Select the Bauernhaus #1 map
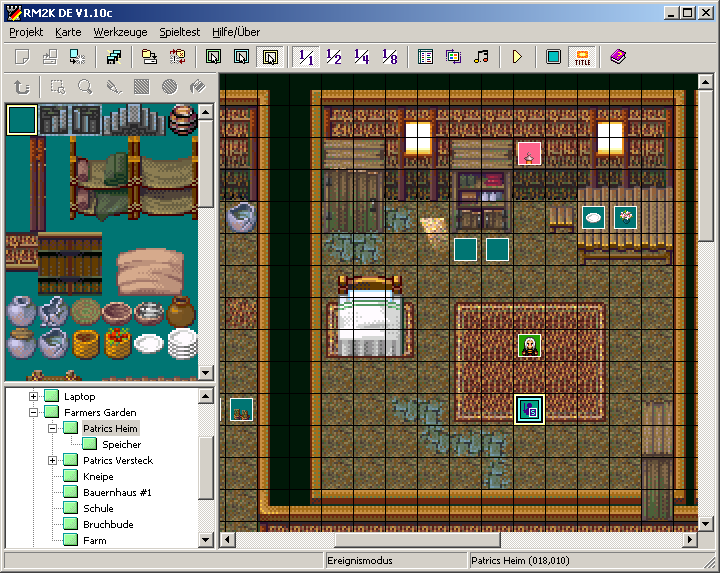 tap(117, 492)
